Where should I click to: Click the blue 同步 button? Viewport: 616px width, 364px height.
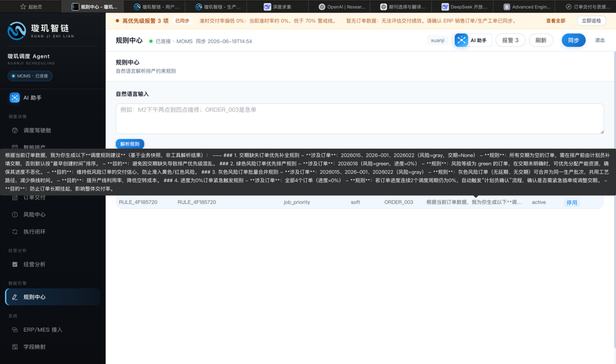click(x=574, y=40)
